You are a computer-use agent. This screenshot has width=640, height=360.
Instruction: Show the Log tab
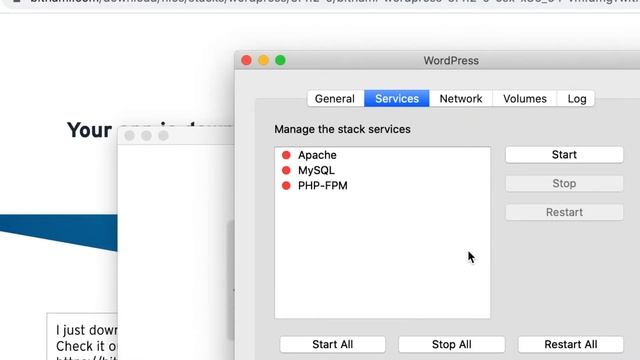(x=576, y=99)
